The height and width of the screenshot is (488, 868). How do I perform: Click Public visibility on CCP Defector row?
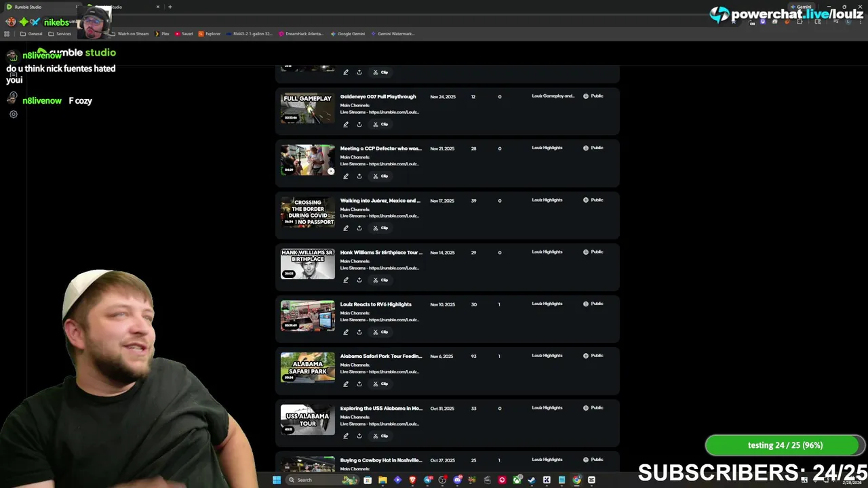[593, 148]
